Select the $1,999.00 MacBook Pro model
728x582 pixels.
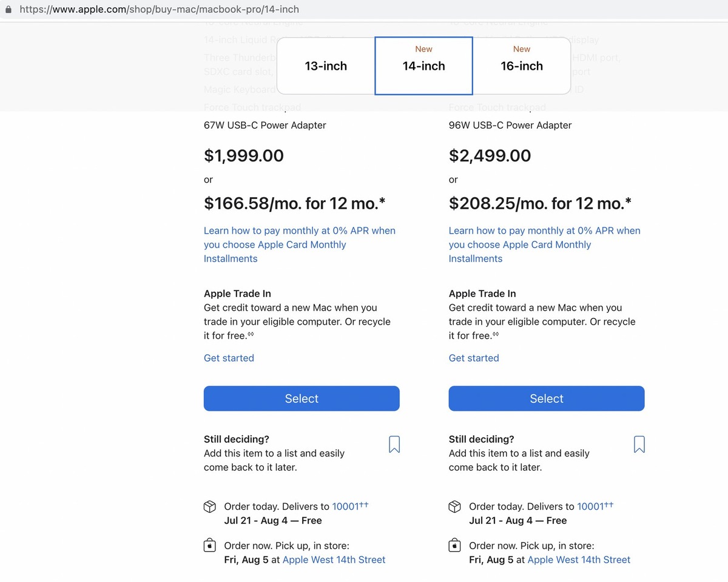click(302, 399)
